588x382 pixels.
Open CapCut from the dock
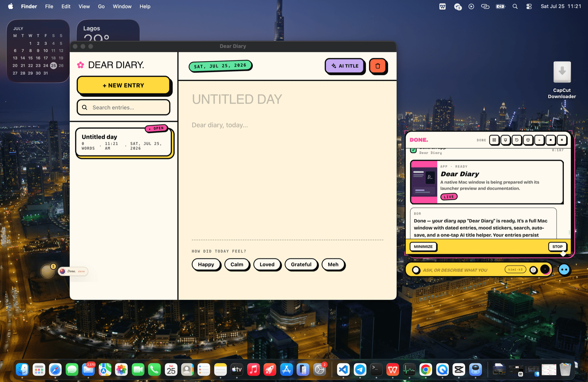[x=459, y=369]
